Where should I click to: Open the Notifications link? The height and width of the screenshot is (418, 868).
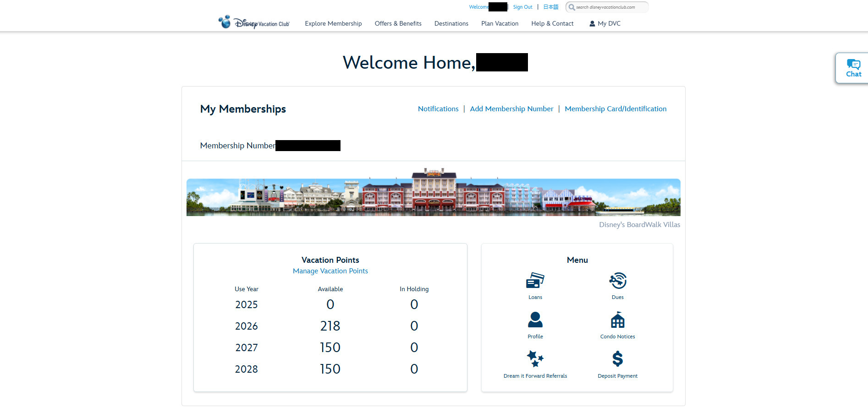(x=438, y=109)
